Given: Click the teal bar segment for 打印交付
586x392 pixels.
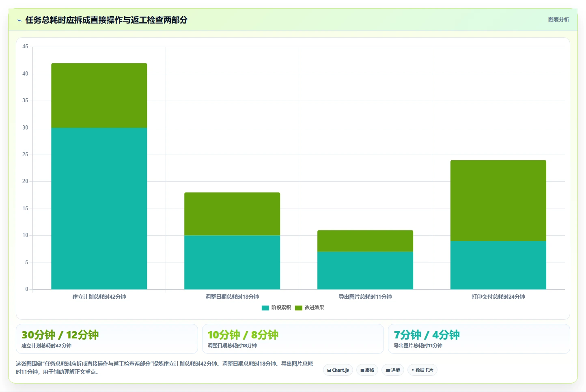Looking at the screenshot, I should point(498,265).
